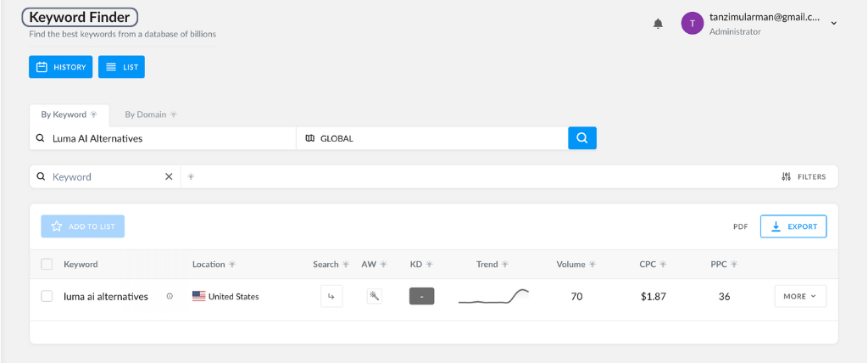Click the CPC column hint bulb
The image size is (868, 363).
pyautogui.click(x=663, y=265)
